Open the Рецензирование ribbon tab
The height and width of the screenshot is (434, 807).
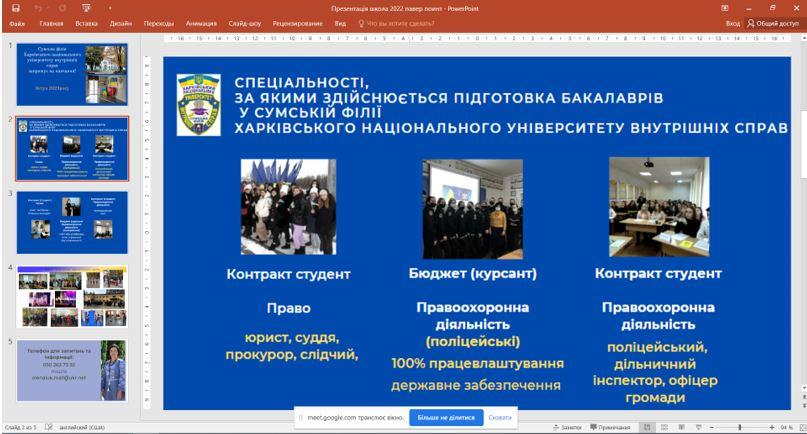(x=297, y=23)
